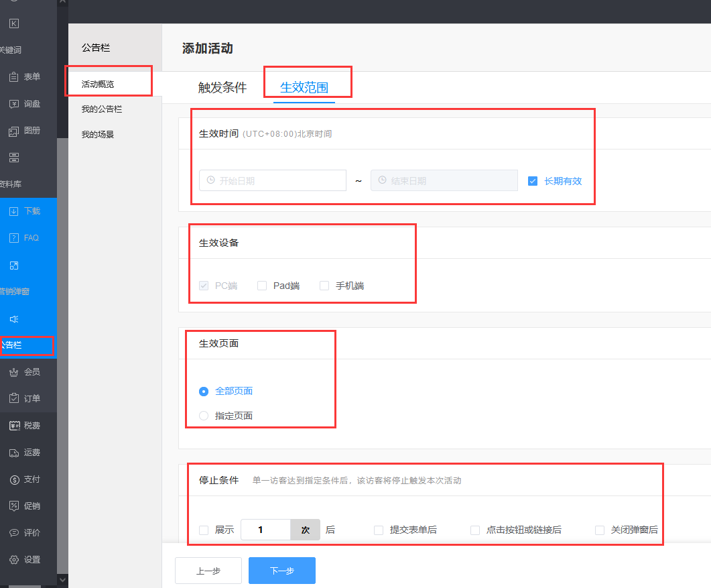This screenshot has height=588, width=711.
Task: Select 我的公告栏 in the side menu
Action: [x=102, y=109]
